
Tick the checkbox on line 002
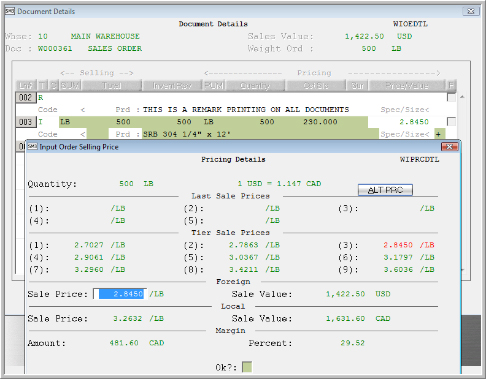tap(451, 98)
